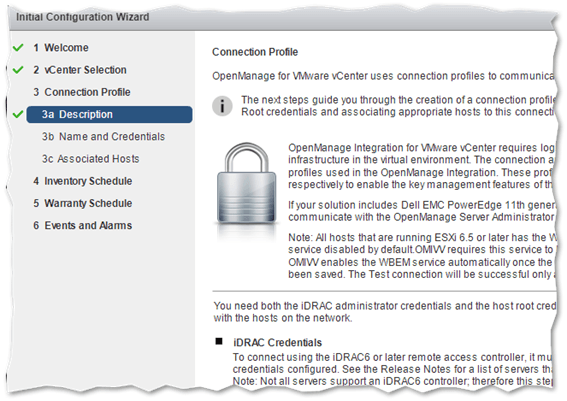
Task: Select substep 3a Description
Action: (x=109, y=115)
